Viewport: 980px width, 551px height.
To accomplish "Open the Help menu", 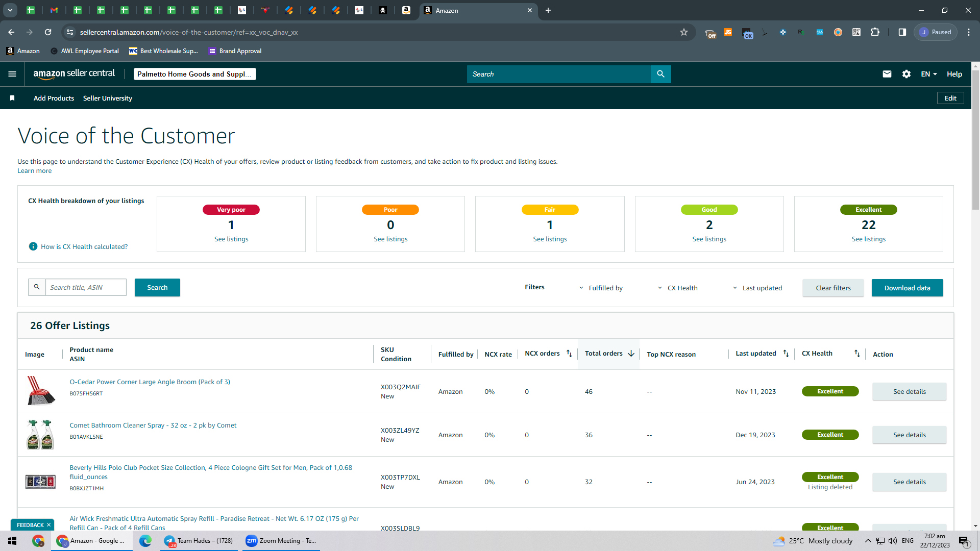I will tap(954, 74).
